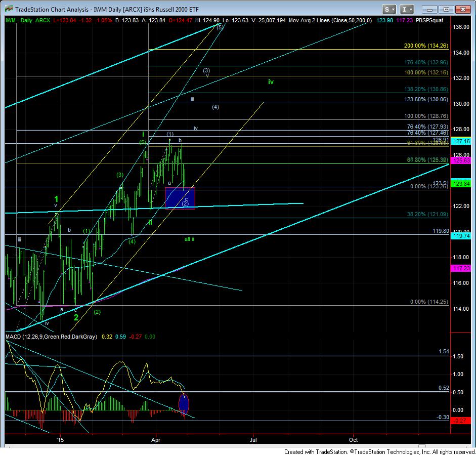Screen dimensions: 476x455
Task: Select the 138.20% (130.86) Fibonacci label
Action: pos(426,90)
